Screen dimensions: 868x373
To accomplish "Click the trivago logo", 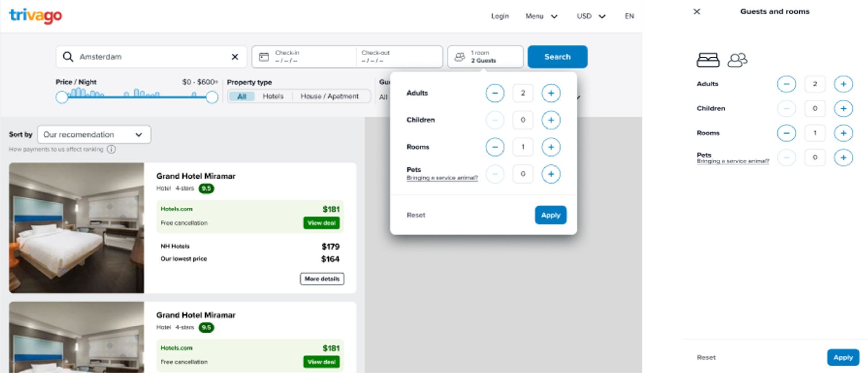I will coord(35,16).
